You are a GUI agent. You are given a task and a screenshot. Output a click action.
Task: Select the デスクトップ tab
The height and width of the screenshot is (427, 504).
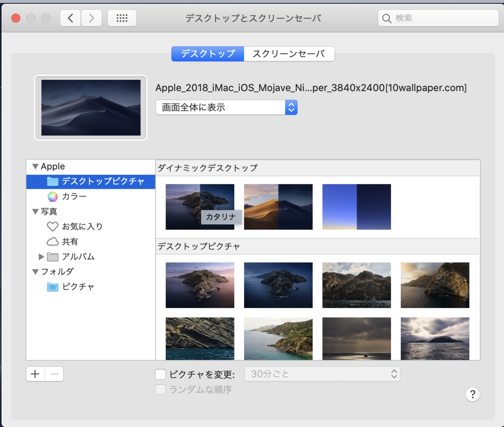tap(207, 54)
